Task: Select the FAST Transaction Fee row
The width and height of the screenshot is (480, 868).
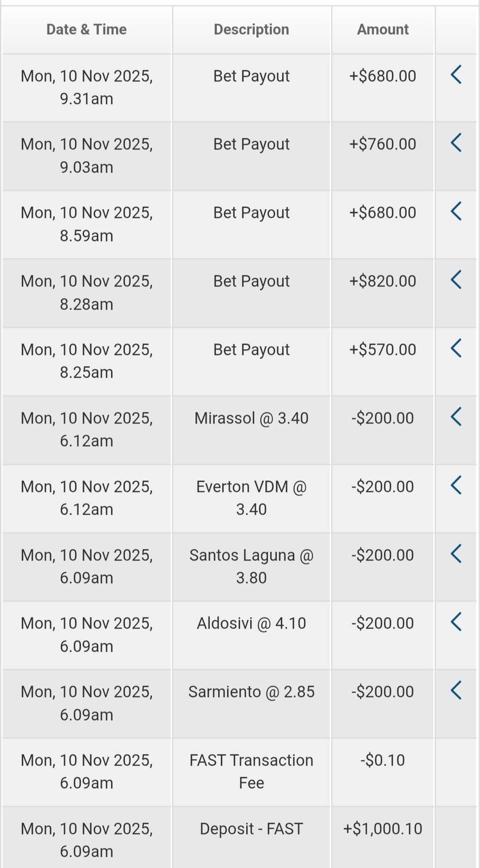Action: (x=251, y=771)
